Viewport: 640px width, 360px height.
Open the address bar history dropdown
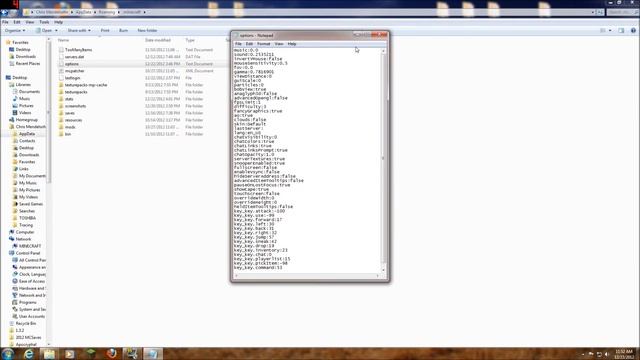click(x=593, y=12)
